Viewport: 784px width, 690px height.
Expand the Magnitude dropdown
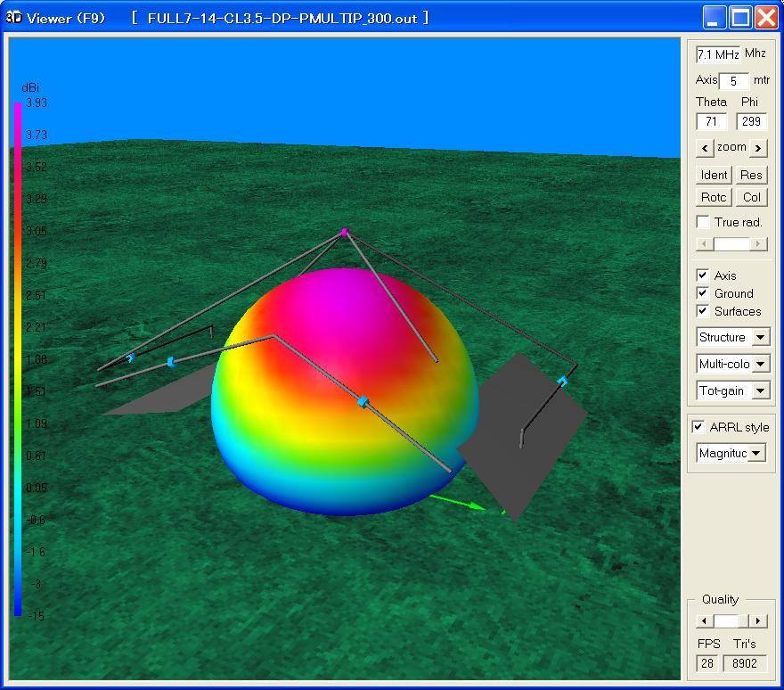pyautogui.click(x=756, y=454)
